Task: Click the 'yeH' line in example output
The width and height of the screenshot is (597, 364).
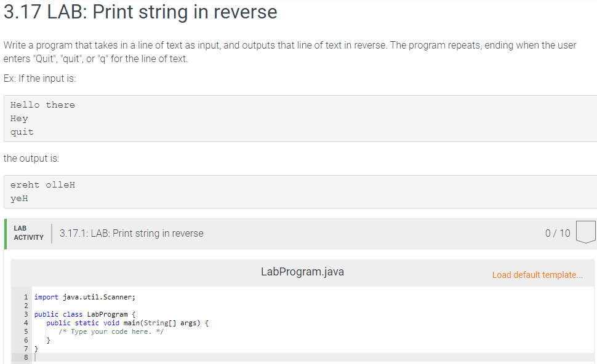Action: click(x=19, y=199)
